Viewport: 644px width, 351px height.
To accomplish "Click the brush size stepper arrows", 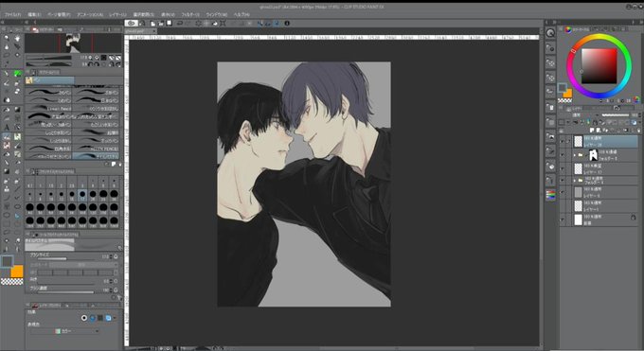I will click(x=112, y=256).
